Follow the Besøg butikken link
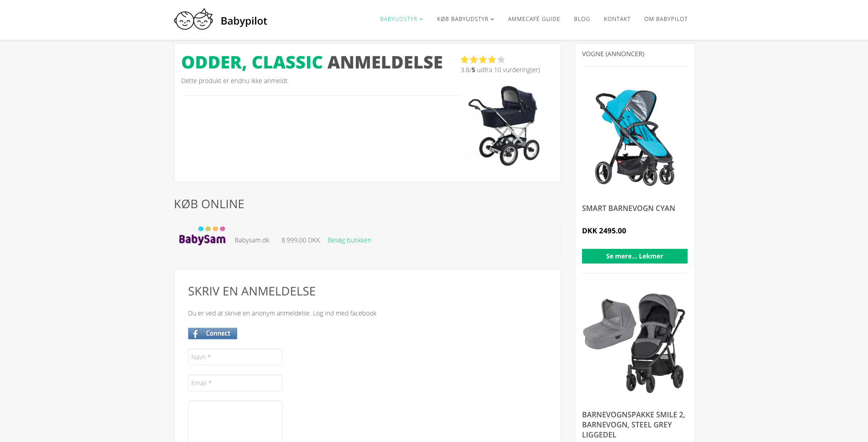The height and width of the screenshot is (442, 868). click(x=349, y=240)
